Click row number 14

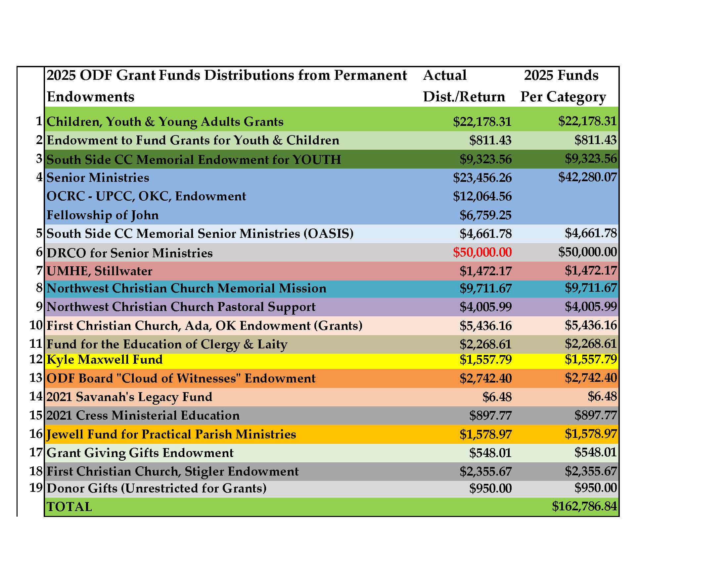pyautogui.click(x=36, y=396)
